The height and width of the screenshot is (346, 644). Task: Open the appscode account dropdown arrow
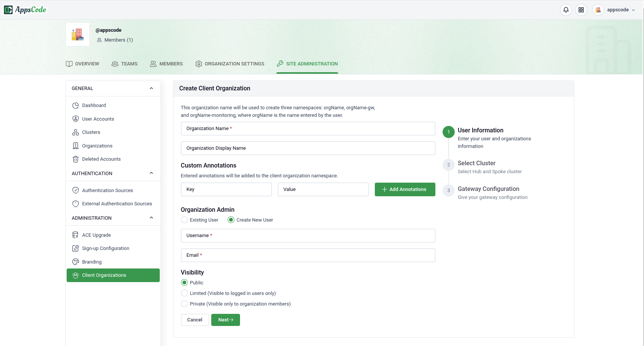633,10
